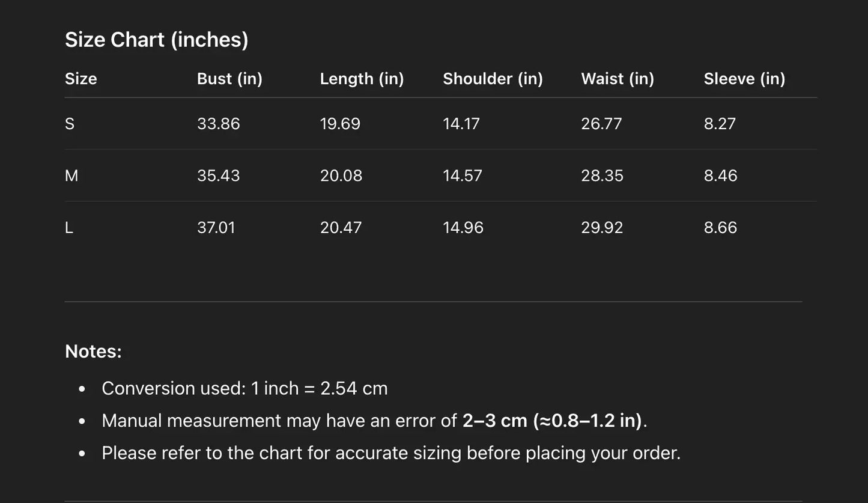Screen dimensions: 868x503
Task: Click the small waist value 26.77
Action: point(601,124)
